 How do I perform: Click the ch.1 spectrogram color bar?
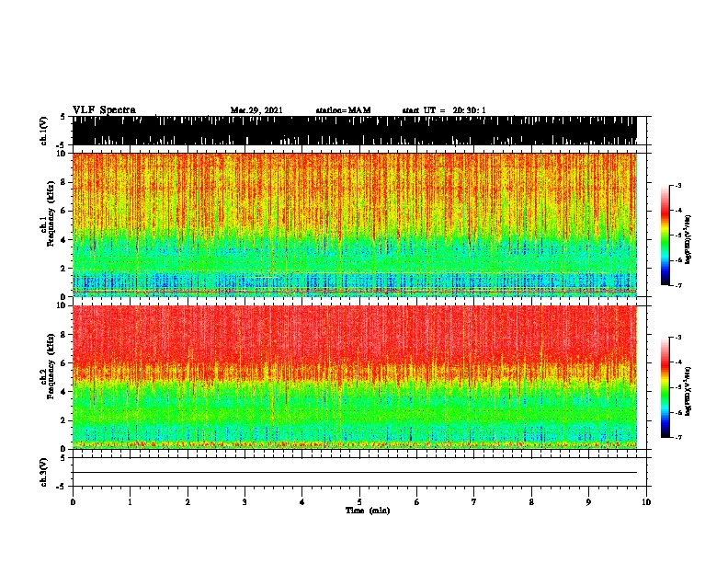(x=665, y=236)
